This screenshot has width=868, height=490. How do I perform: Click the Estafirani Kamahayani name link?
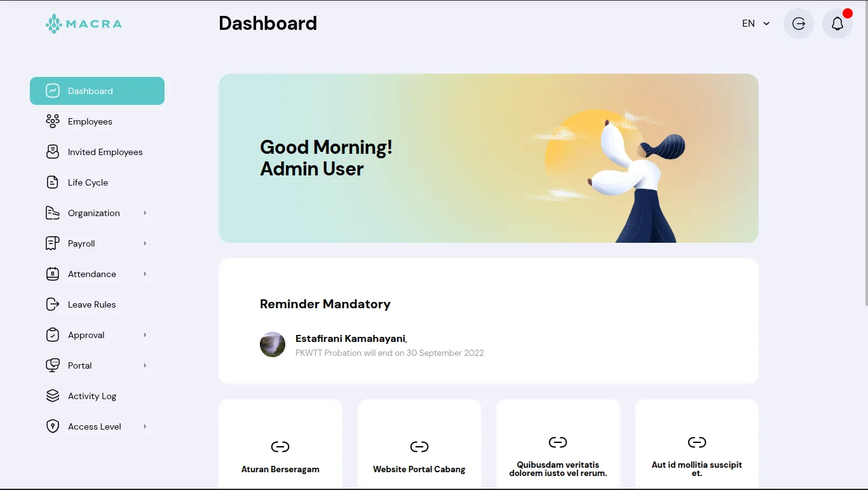point(350,339)
